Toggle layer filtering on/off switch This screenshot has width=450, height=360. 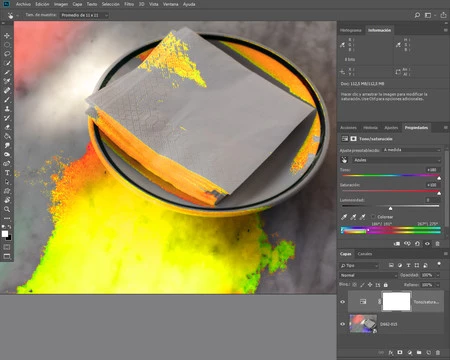[x=439, y=264]
